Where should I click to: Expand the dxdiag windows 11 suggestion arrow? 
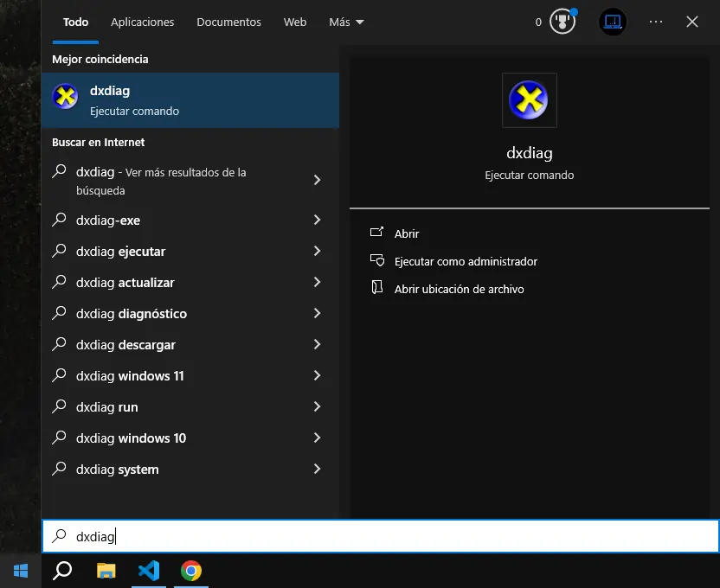(x=317, y=375)
